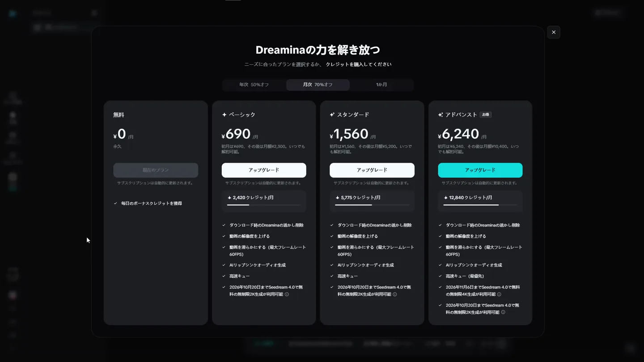
Task: Click the 2,420 クレジット/月 credit bar
Action: point(264,201)
